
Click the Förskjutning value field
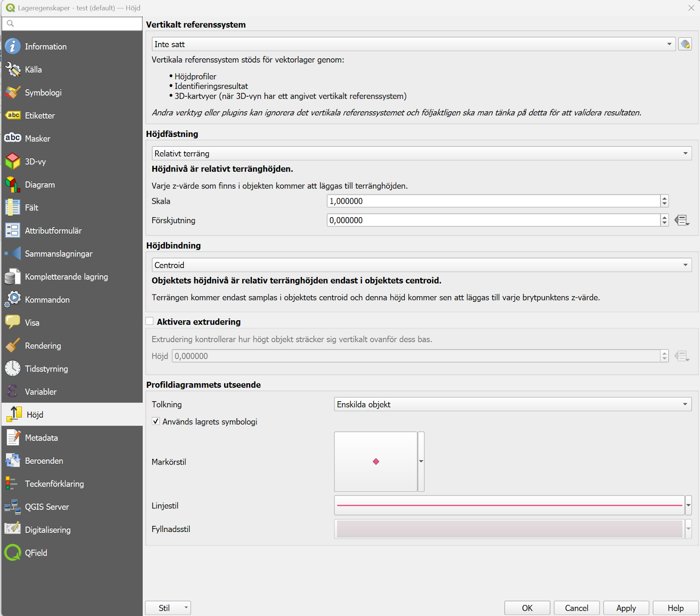pyautogui.click(x=493, y=220)
